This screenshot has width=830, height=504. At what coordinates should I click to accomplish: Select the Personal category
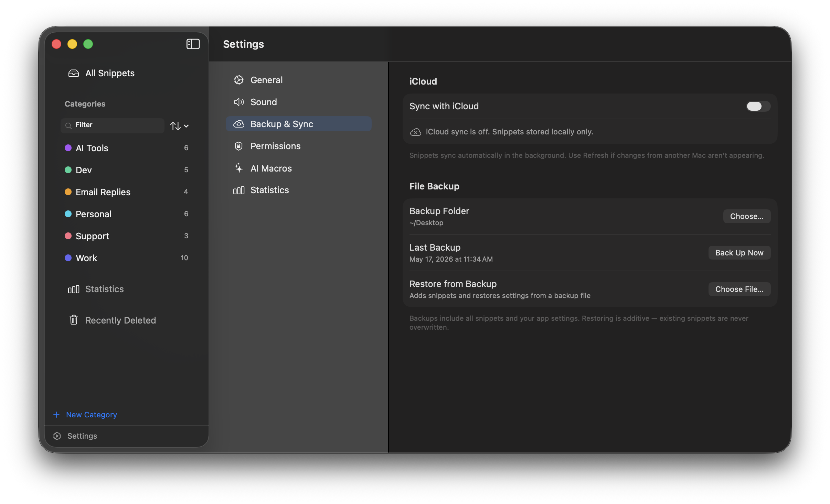point(126,214)
